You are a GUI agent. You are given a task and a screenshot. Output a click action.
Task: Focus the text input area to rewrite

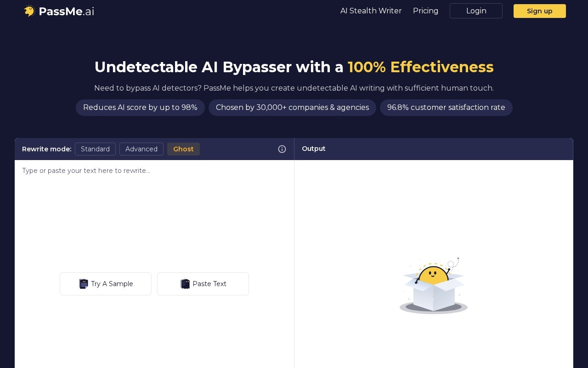tap(154, 216)
